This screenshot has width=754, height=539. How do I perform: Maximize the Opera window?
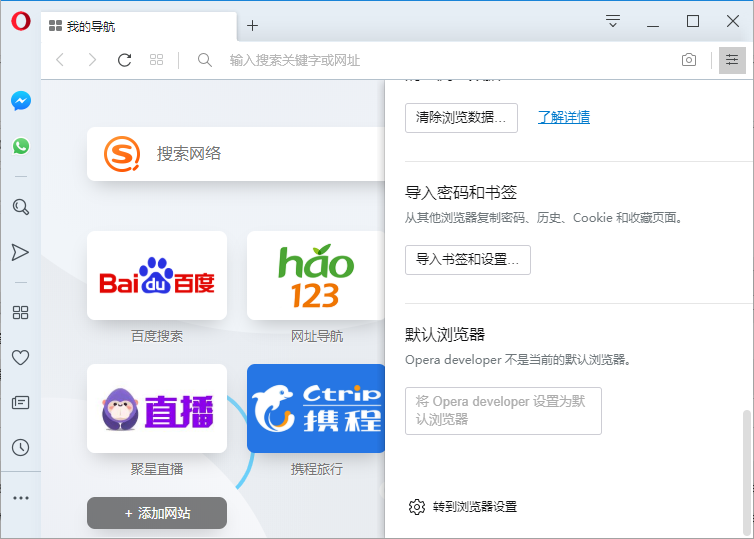tap(692, 21)
